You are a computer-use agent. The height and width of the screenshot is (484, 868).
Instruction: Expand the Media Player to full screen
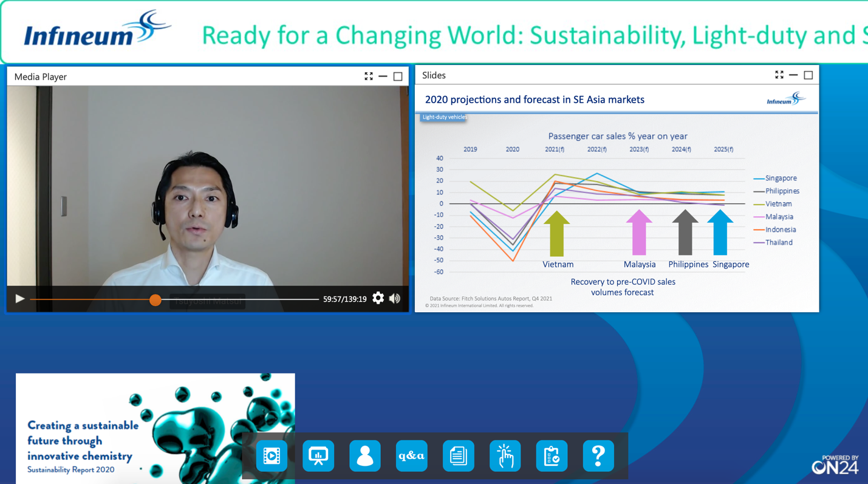pos(369,77)
